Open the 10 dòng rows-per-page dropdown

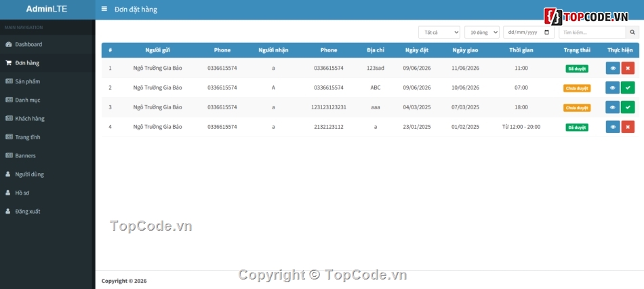click(x=482, y=32)
